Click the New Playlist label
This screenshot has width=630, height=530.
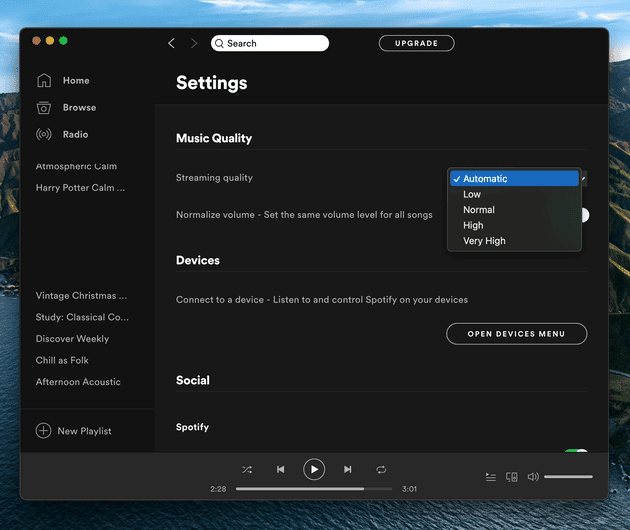(84, 431)
